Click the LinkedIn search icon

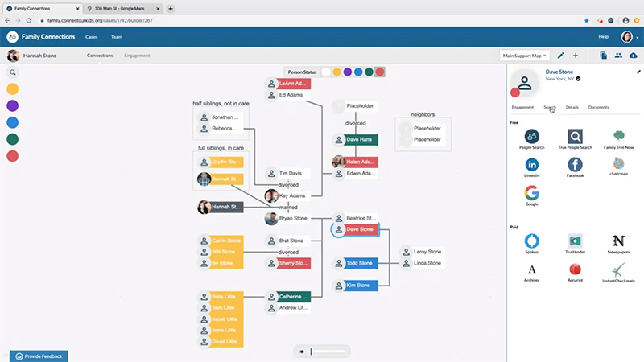click(531, 165)
